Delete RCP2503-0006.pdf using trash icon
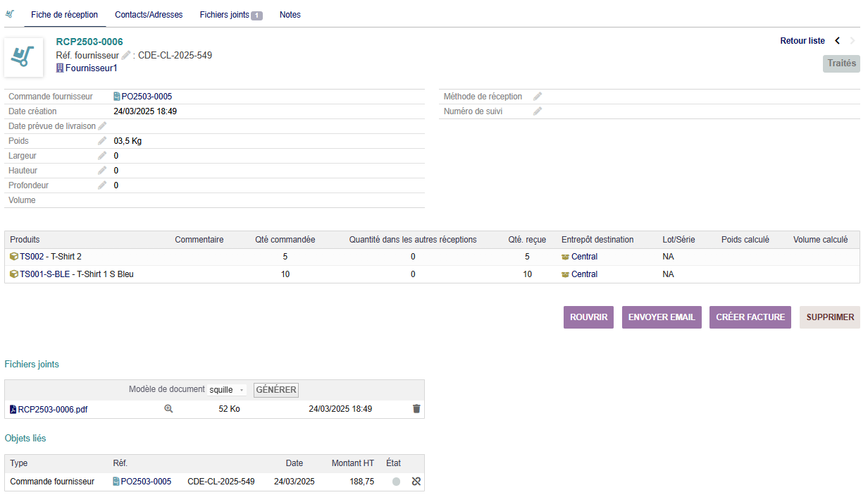The width and height of the screenshot is (868, 495). tap(416, 409)
